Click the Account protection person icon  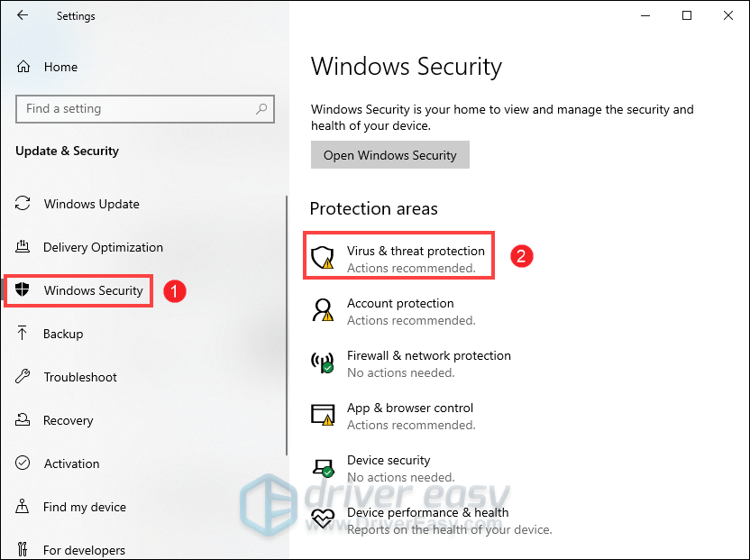(323, 310)
